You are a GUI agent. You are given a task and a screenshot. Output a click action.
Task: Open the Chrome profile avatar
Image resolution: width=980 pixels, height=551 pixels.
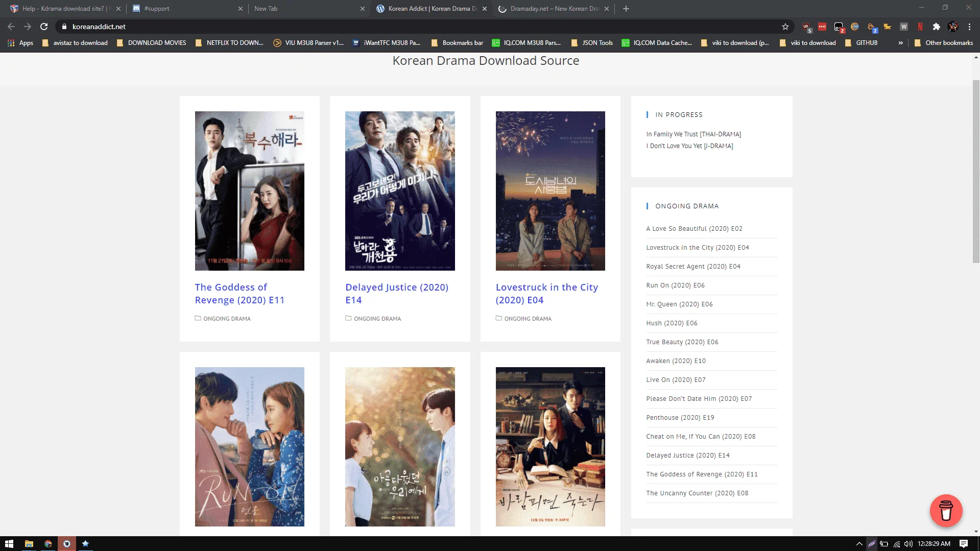click(x=953, y=27)
